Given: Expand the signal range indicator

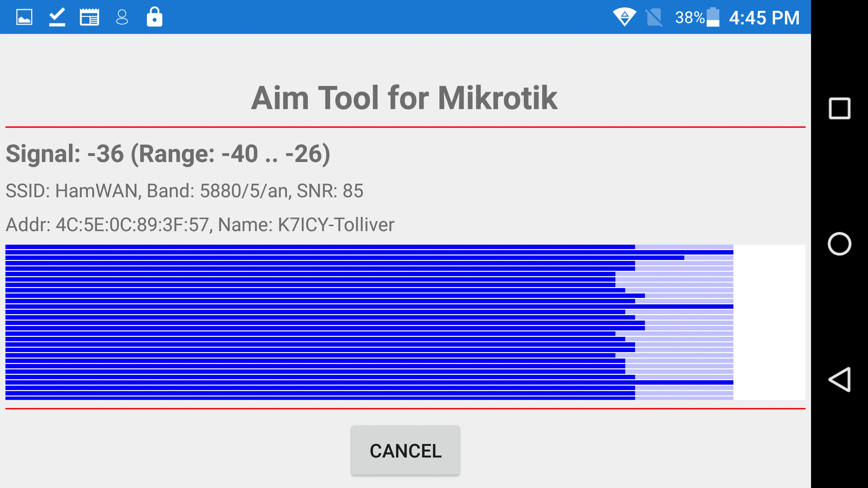Looking at the screenshot, I should 167,152.
